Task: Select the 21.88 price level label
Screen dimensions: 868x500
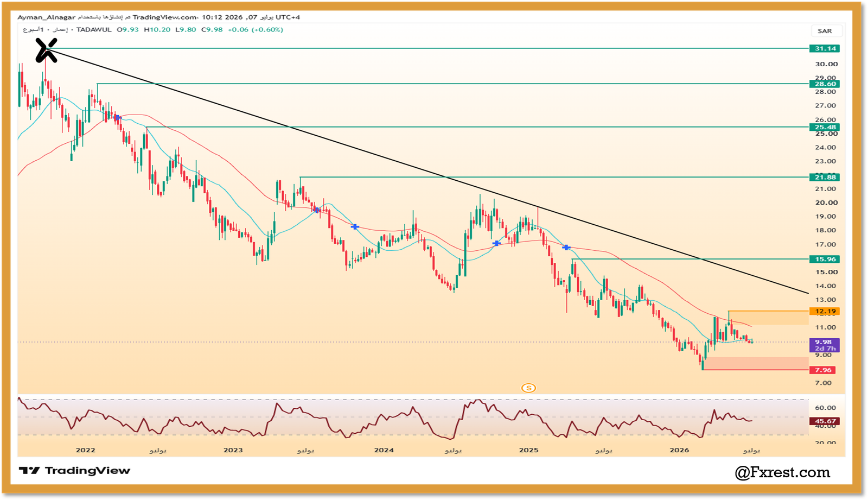Action: tap(825, 177)
